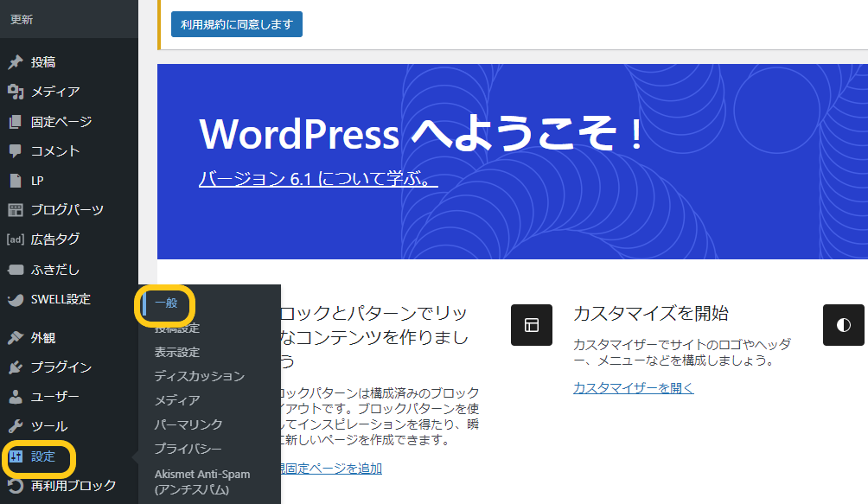Image resolution: width=868 pixels, height=504 pixels.
Task: Click the sliders icon beside 設定
Action: tap(16, 456)
